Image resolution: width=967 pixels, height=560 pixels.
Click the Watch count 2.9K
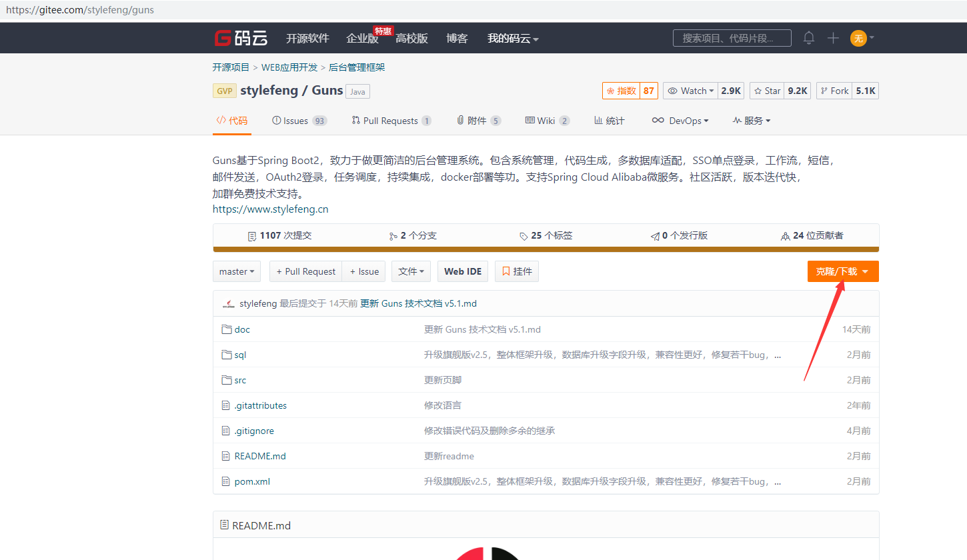coord(732,91)
